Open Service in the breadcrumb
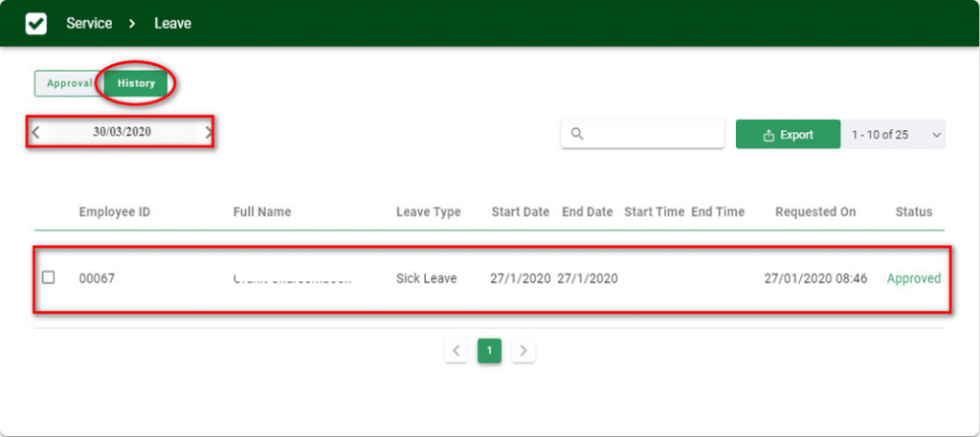The image size is (980, 437). (x=90, y=23)
